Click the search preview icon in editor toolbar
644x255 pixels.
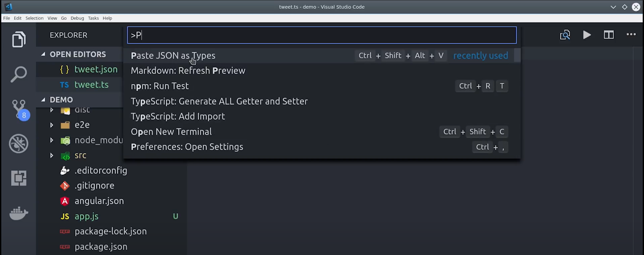click(x=565, y=35)
